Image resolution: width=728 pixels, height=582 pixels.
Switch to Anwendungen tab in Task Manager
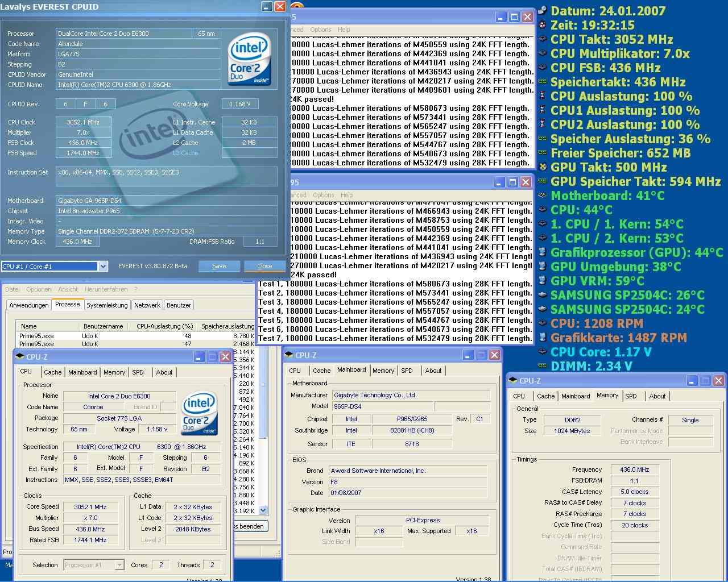click(x=29, y=305)
